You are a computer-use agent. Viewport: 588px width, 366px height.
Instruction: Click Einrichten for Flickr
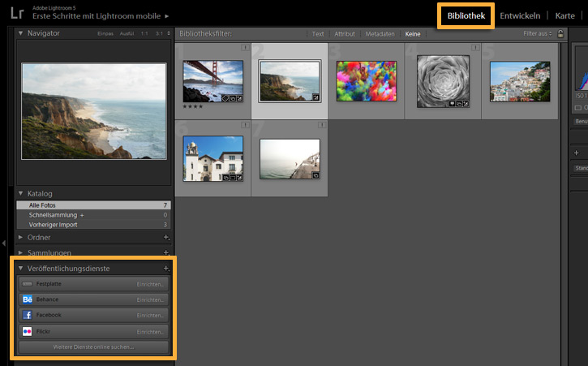pos(150,332)
